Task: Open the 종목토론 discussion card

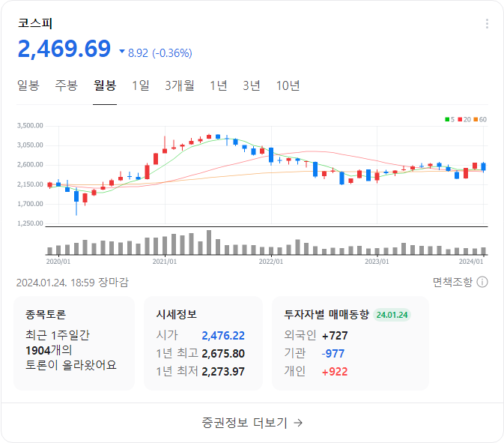Action: tap(74, 343)
